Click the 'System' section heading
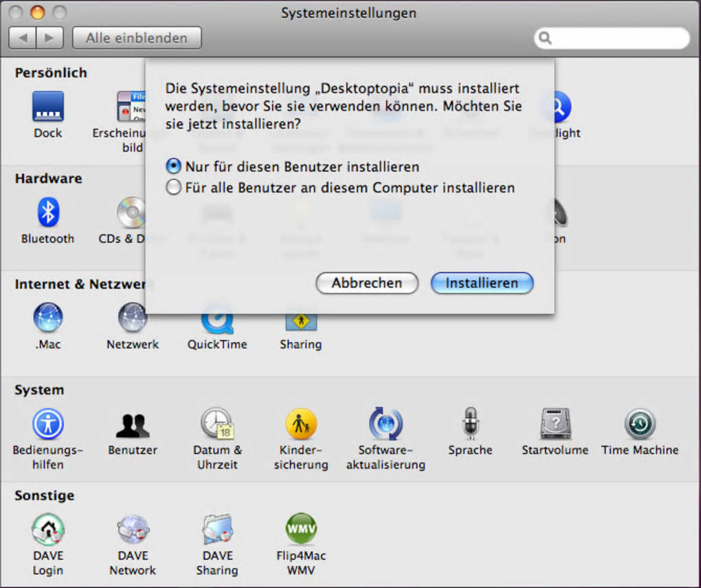Viewport: 701px width, 588px height. click(39, 390)
